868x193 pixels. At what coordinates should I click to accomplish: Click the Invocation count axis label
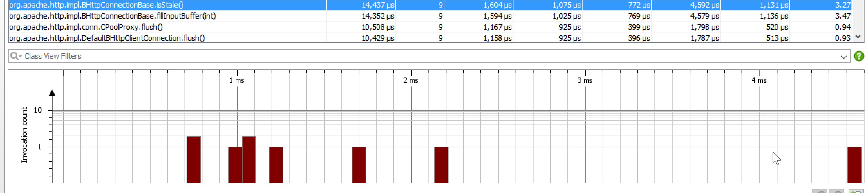click(24, 135)
